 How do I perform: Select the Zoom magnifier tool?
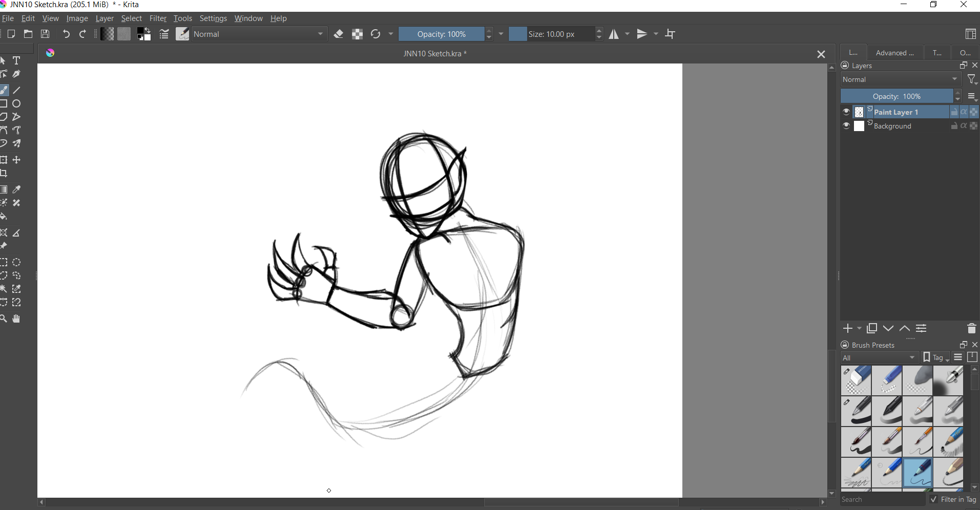click(x=4, y=318)
